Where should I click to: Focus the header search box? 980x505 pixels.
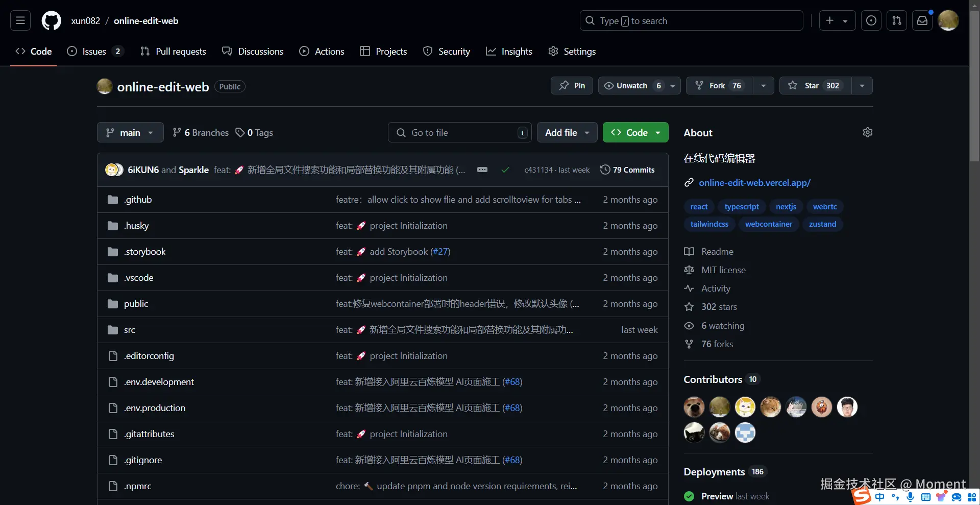point(692,20)
